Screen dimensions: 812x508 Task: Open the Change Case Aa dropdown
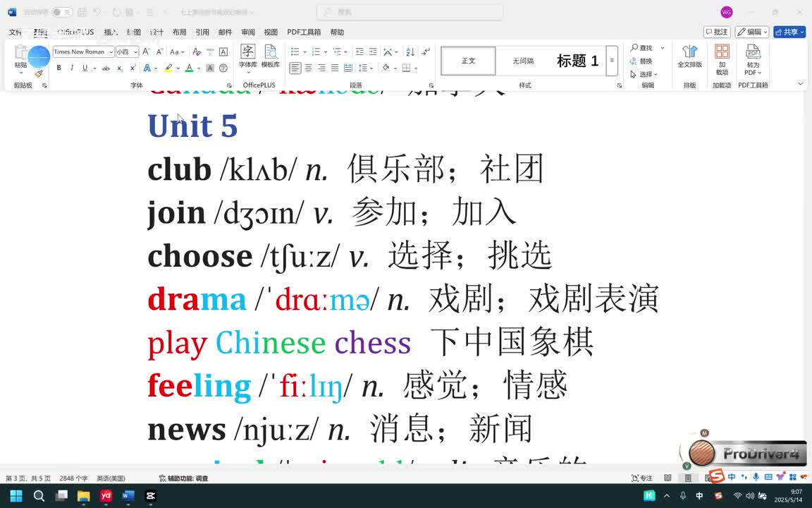[177, 52]
